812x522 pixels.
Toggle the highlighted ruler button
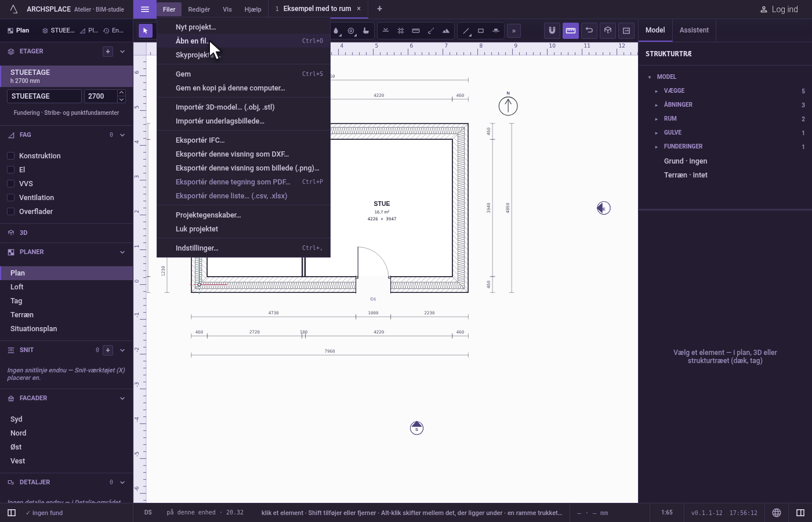pos(571,31)
